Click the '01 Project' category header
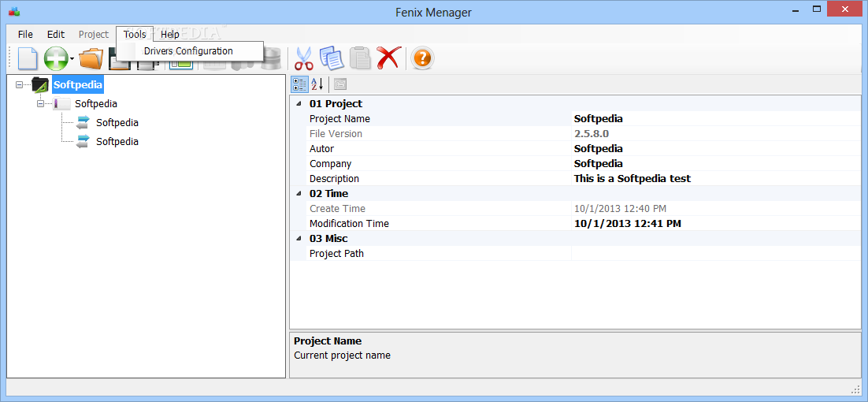 point(336,103)
